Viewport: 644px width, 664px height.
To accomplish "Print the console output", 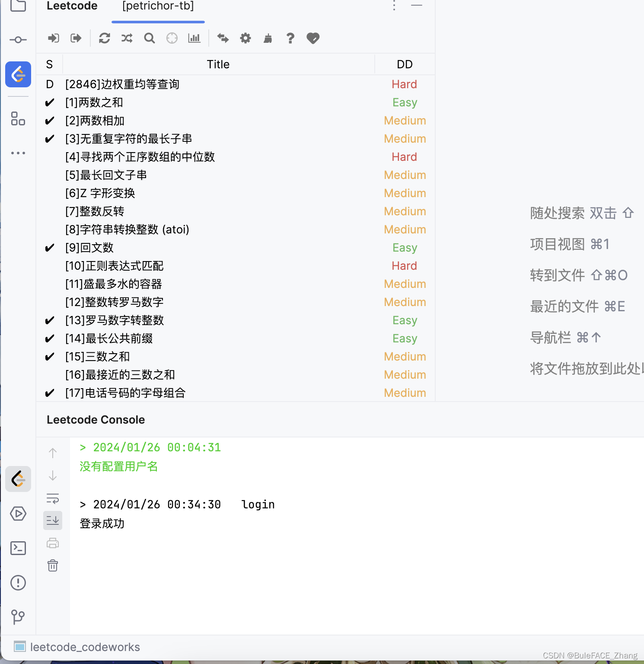I will pos(53,543).
